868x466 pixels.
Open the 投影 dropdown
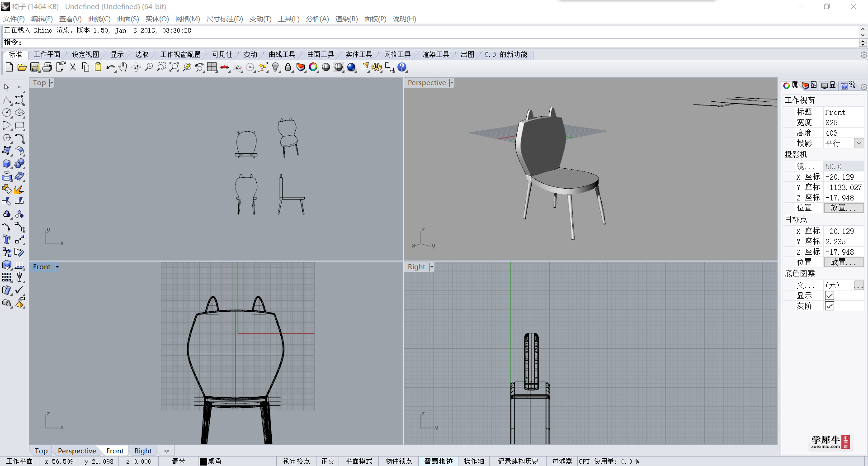pos(859,143)
